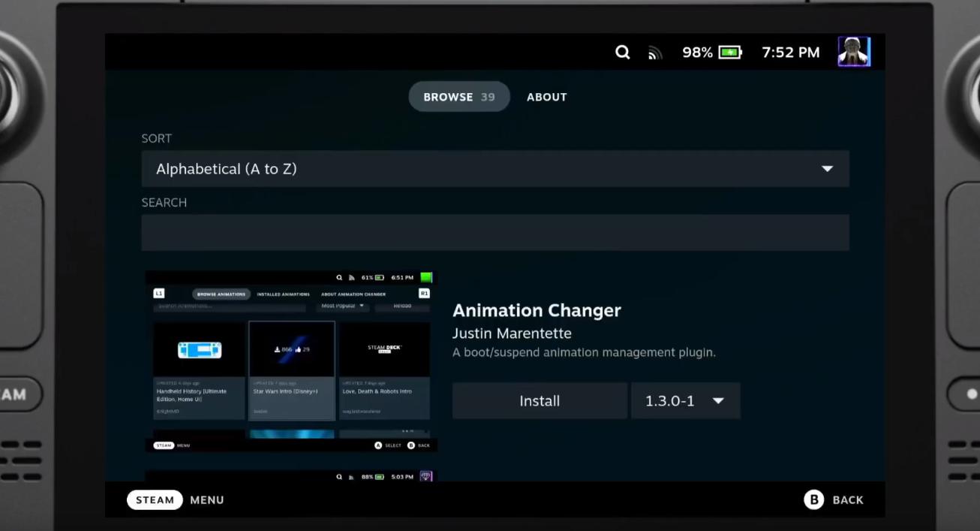This screenshot has width=980, height=531.
Task: Open the search magnifier icon in top bar
Action: pos(622,53)
